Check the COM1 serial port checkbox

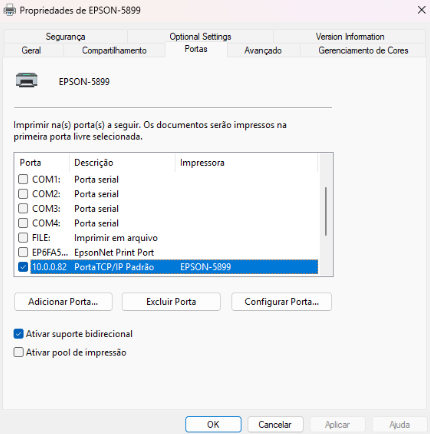[23, 179]
